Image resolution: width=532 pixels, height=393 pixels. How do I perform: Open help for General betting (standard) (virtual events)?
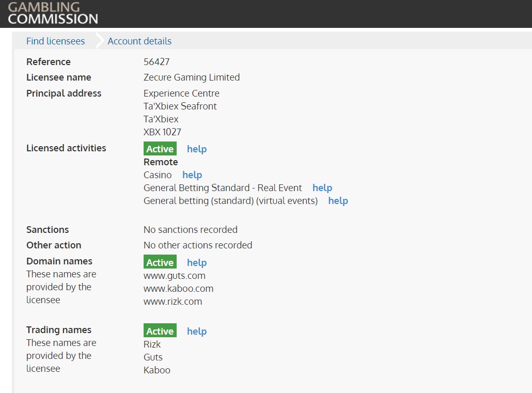(x=338, y=200)
